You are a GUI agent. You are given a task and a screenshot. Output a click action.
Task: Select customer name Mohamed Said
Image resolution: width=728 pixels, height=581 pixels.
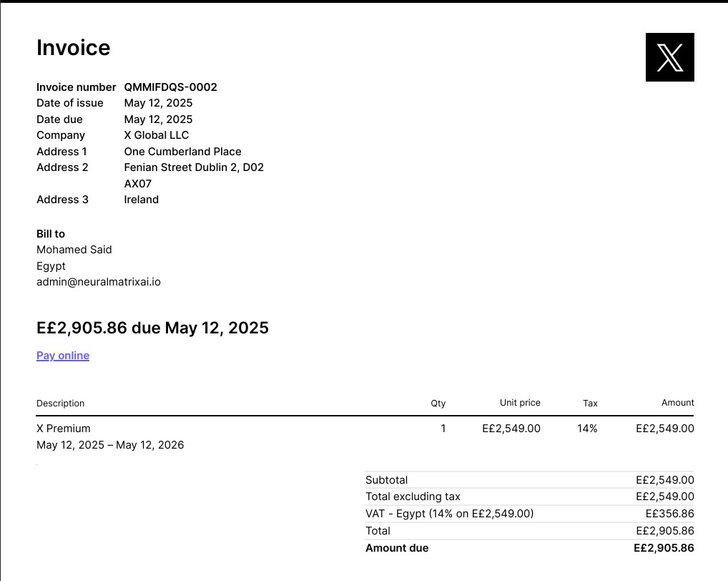(74, 250)
